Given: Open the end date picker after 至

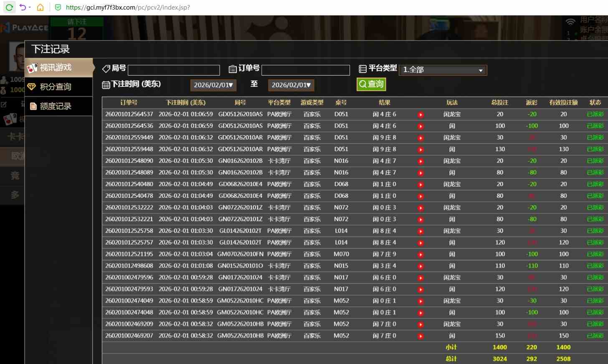Looking at the screenshot, I should 291,85.
